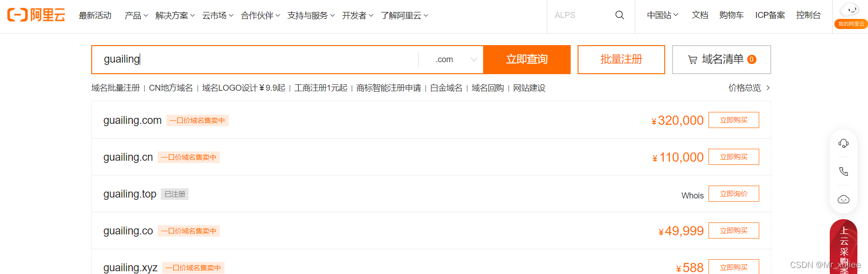Click the guailing.co domain name
Viewport: 868px width, 274px height.
click(x=128, y=231)
